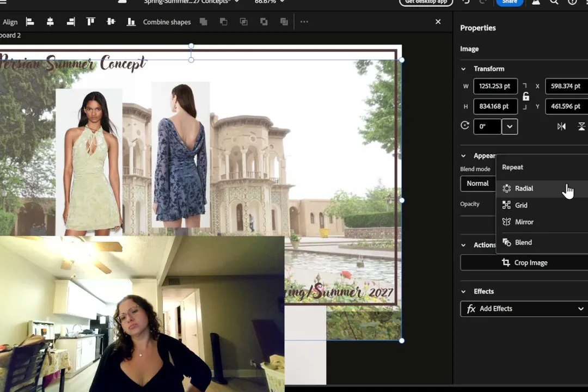Choose Mirror from the Repeat menu
588x392 pixels.
[542, 222]
